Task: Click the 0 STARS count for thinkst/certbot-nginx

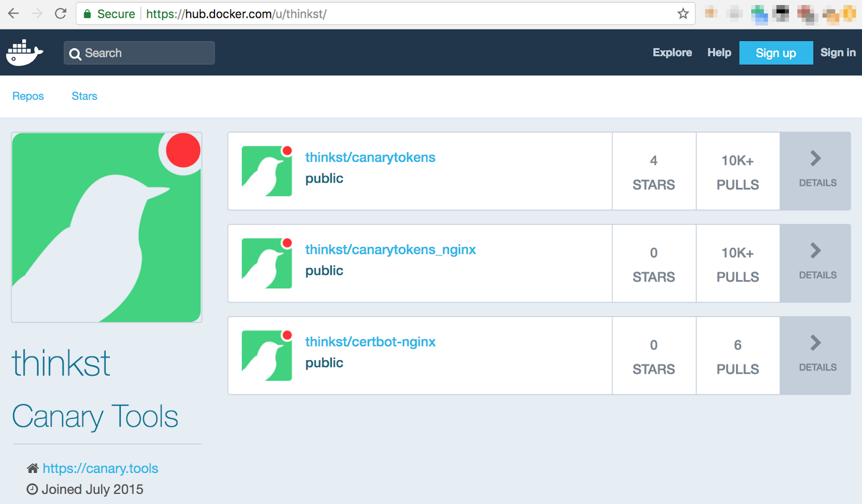Action: click(654, 356)
